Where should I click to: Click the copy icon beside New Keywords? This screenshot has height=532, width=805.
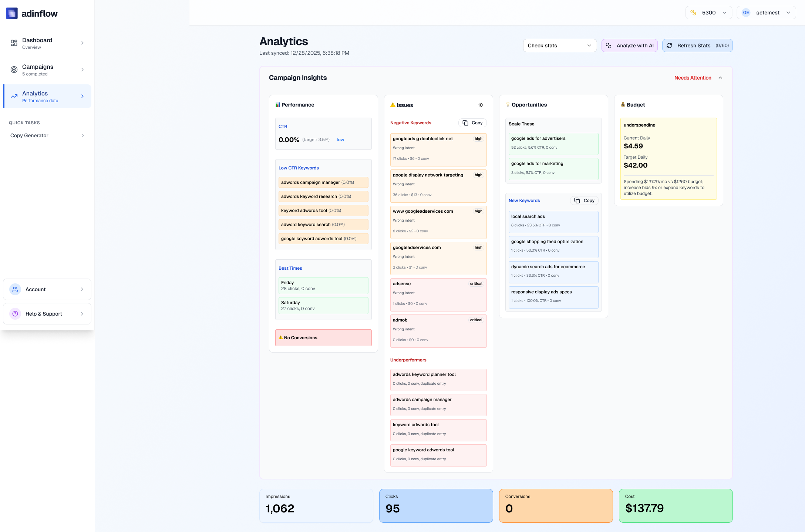point(577,200)
